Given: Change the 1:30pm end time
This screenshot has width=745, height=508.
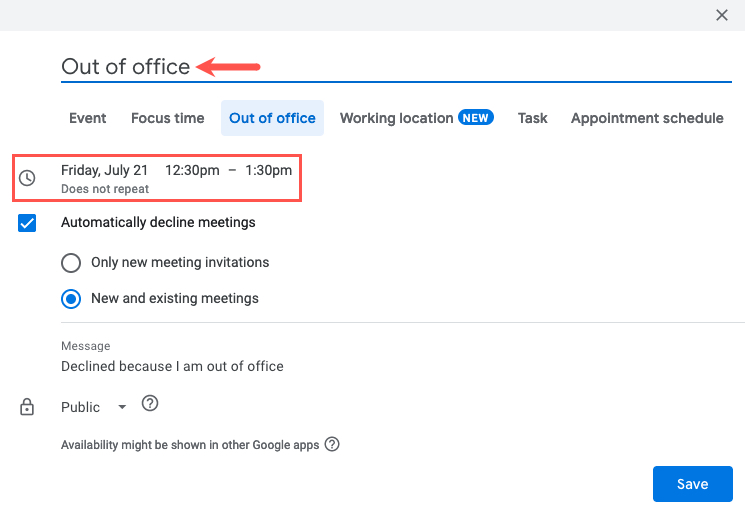Looking at the screenshot, I should click(268, 170).
